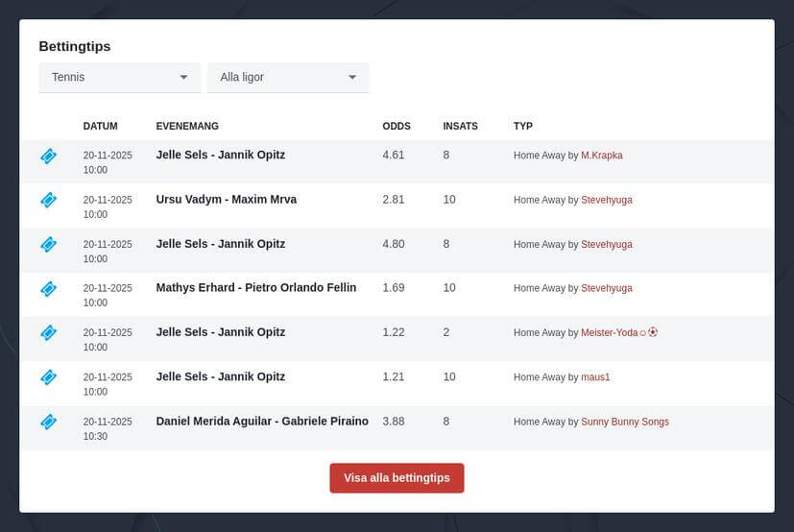
Task: Click ticket icon beside Daniel Merida Aguilar match
Action: (48, 422)
